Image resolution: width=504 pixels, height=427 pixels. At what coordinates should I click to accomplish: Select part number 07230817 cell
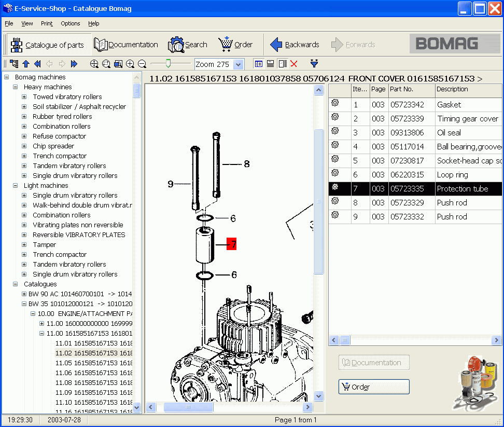pyautogui.click(x=411, y=161)
